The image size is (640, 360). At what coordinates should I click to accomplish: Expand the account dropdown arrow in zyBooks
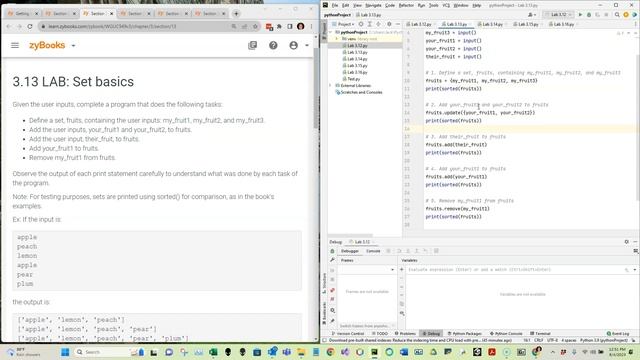coord(307,46)
